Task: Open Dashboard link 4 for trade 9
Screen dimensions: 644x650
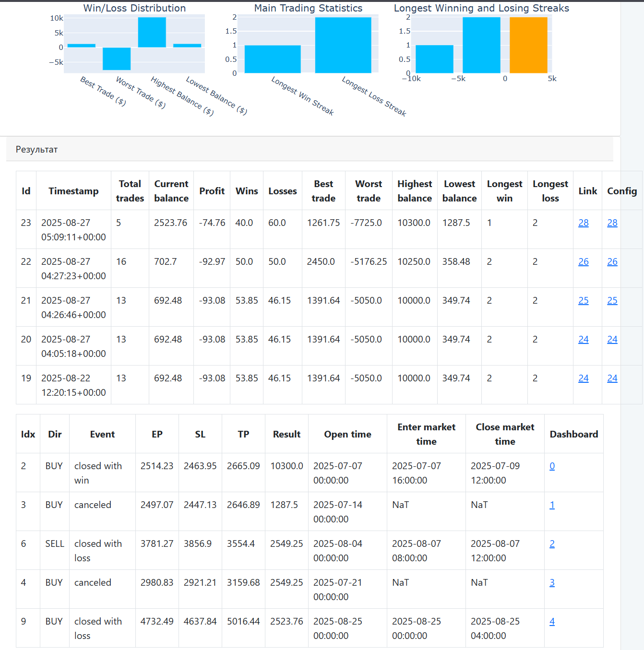Action: click(552, 622)
